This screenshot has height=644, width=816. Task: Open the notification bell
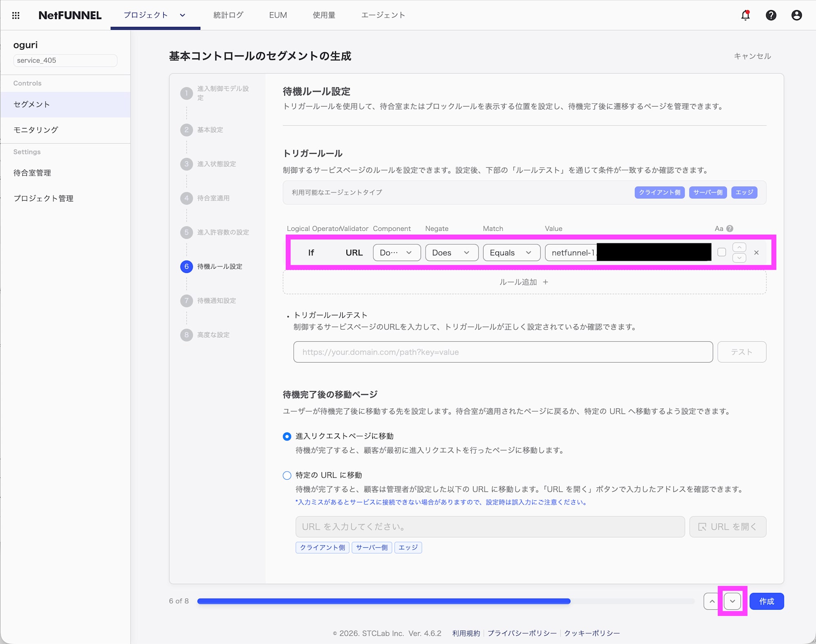(x=745, y=15)
